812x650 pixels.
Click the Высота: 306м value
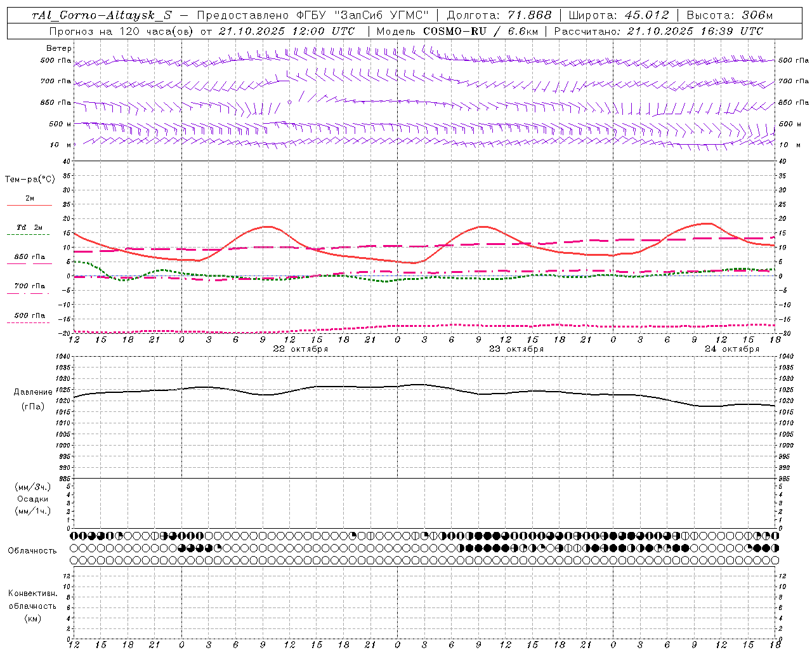[730, 15]
